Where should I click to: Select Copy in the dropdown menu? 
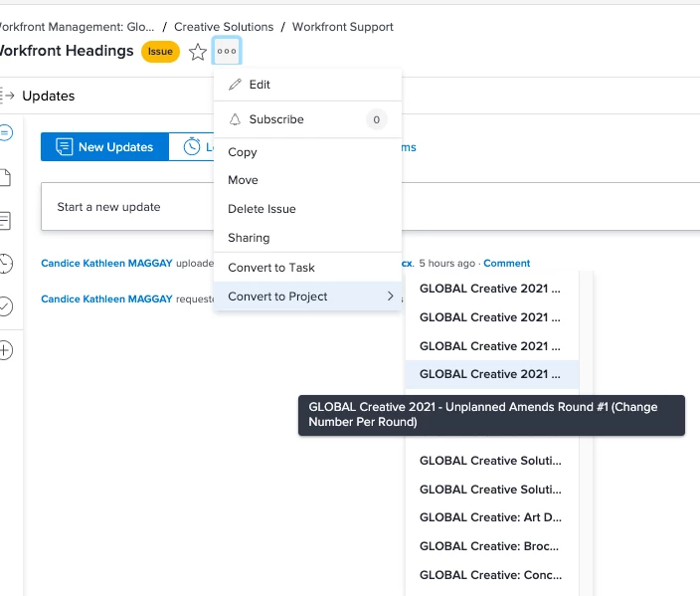tap(307, 152)
